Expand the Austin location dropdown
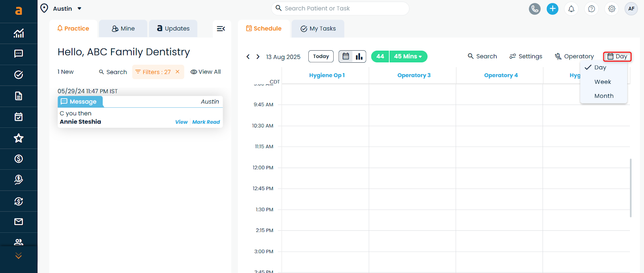644x273 pixels. [x=79, y=8]
